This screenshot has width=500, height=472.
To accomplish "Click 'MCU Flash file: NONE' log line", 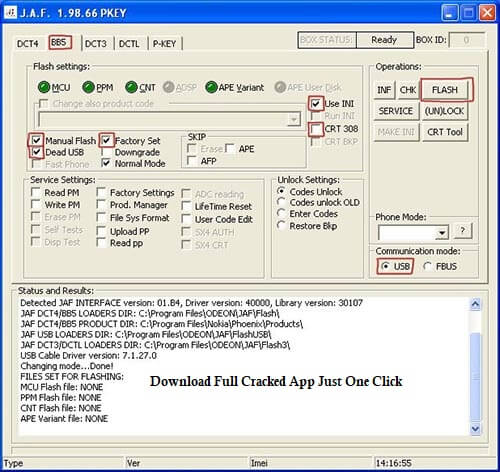I will [x=62, y=387].
